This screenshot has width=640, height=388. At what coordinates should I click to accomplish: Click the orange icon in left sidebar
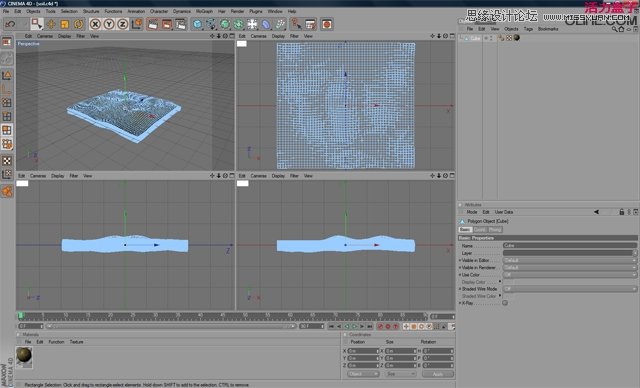pyautogui.click(x=7, y=191)
